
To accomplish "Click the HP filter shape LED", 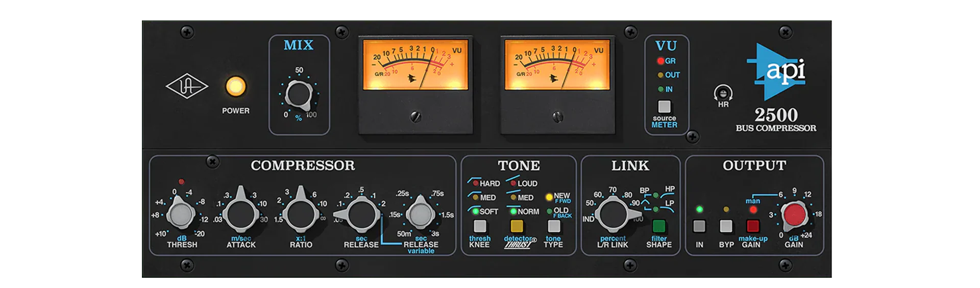I will click(x=656, y=196).
